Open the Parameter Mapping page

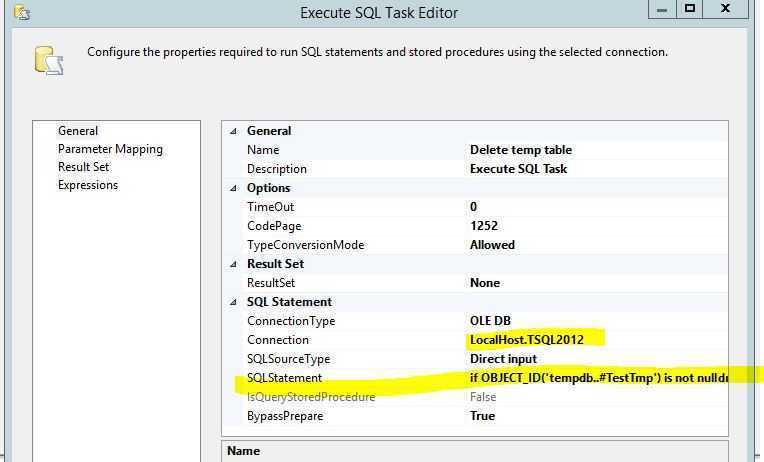pos(110,149)
